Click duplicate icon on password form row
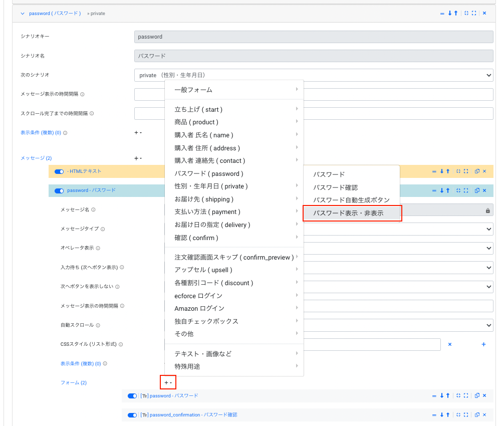Image resolution: width=504 pixels, height=426 pixels. click(x=477, y=396)
